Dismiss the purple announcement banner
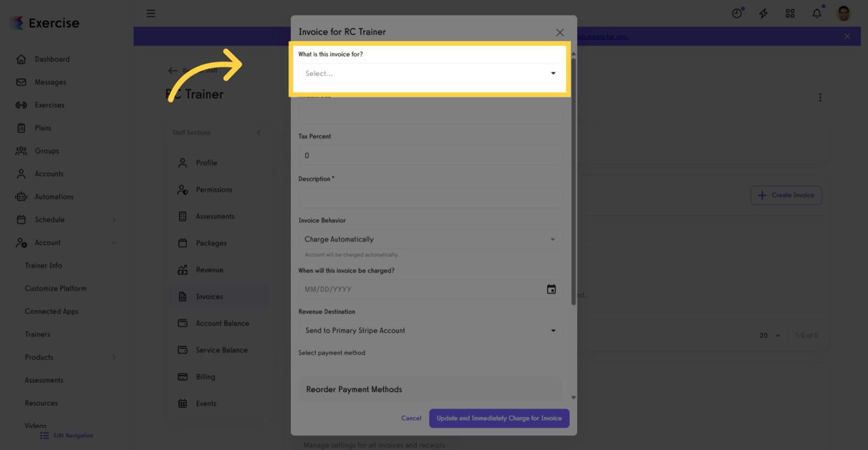The width and height of the screenshot is (868, 450). pos(847,36)
